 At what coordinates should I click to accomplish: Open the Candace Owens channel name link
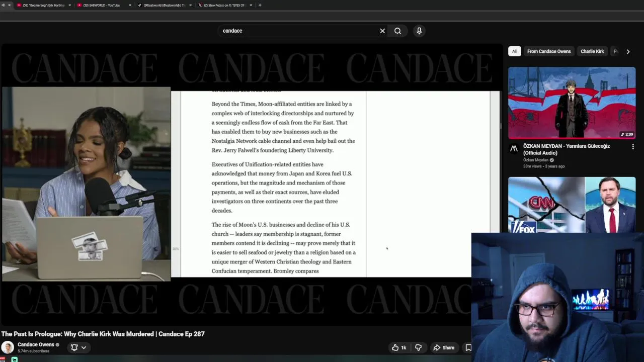(36, 344)
